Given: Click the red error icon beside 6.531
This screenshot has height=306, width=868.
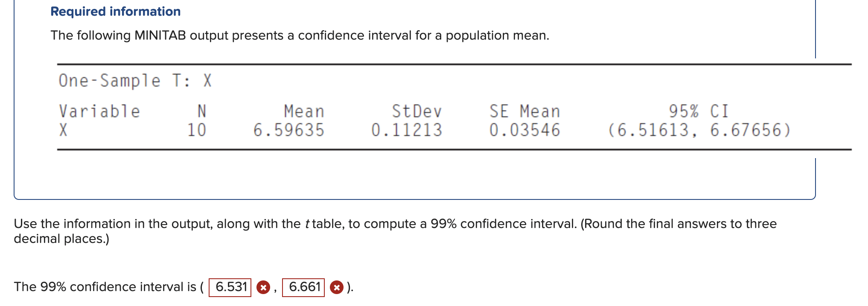Looking at the screenshot, I should click(263, 287).
